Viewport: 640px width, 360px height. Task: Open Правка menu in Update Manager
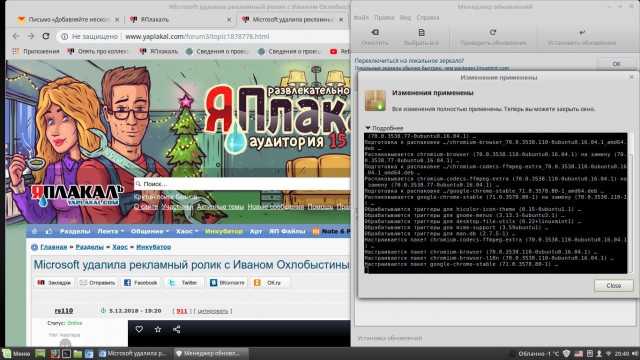[x=384, y=18]
